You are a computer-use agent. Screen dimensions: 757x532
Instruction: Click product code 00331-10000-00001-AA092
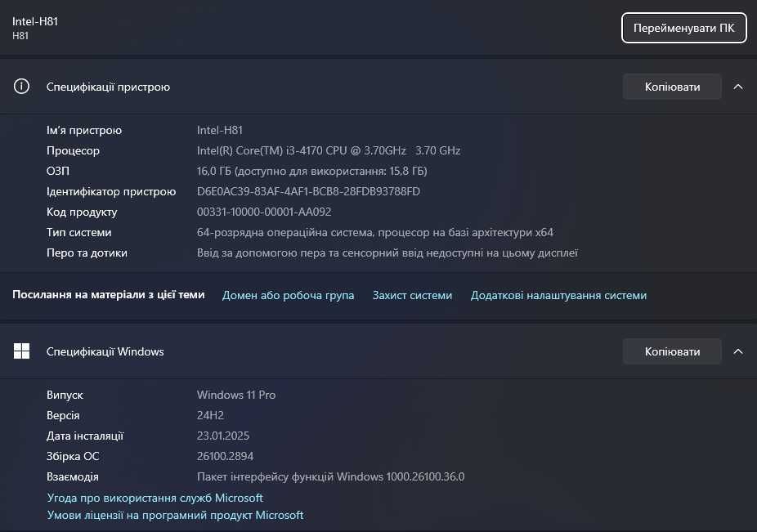pyautogui.click(x=264, y=212)
